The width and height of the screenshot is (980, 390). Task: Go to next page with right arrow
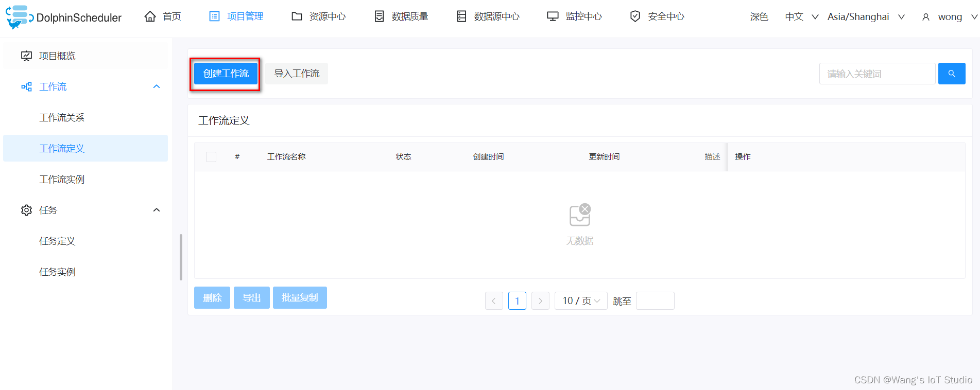tap(540, 301)
